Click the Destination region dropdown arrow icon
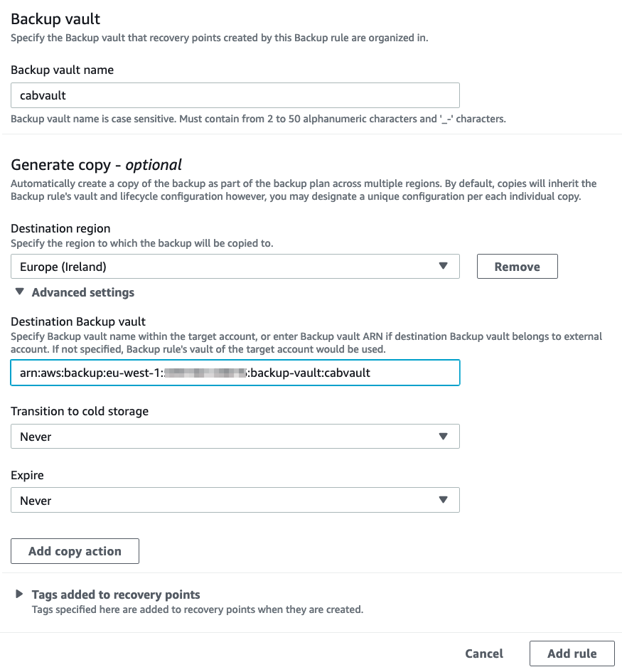The width and height of the screenshot is (622, 672). pos(444,266)
